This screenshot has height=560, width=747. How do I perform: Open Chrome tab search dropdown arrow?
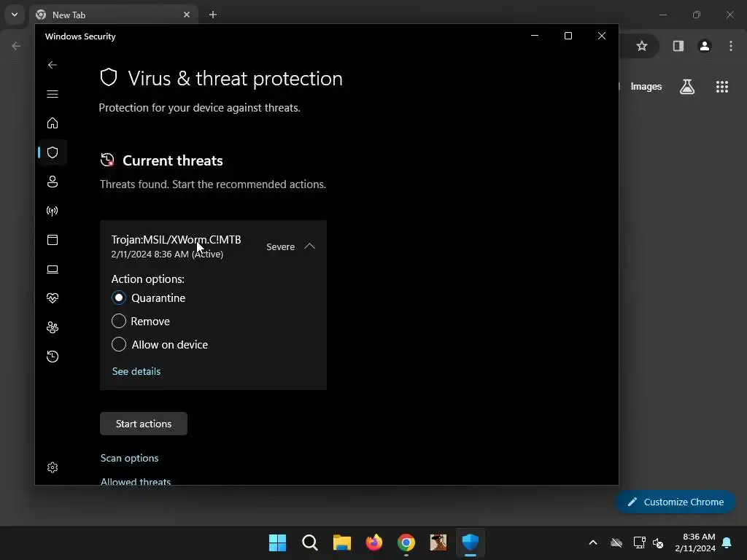pos(15,15)
